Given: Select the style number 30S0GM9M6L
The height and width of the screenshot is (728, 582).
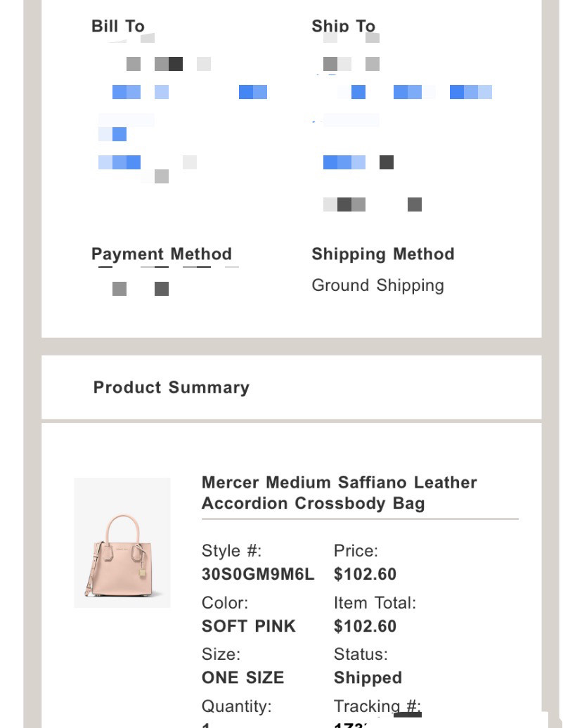Looking at the screenshot, I should [x=258, y=574].
